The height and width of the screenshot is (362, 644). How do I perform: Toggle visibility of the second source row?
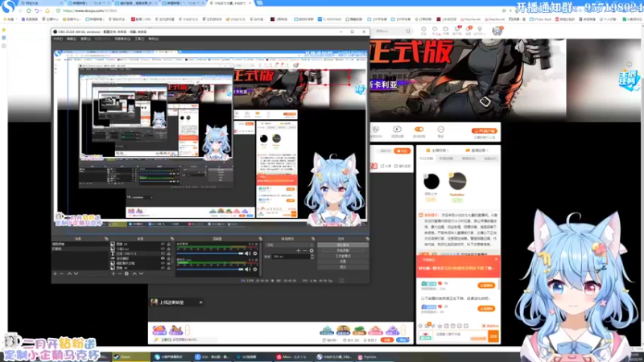coord(163,249)
